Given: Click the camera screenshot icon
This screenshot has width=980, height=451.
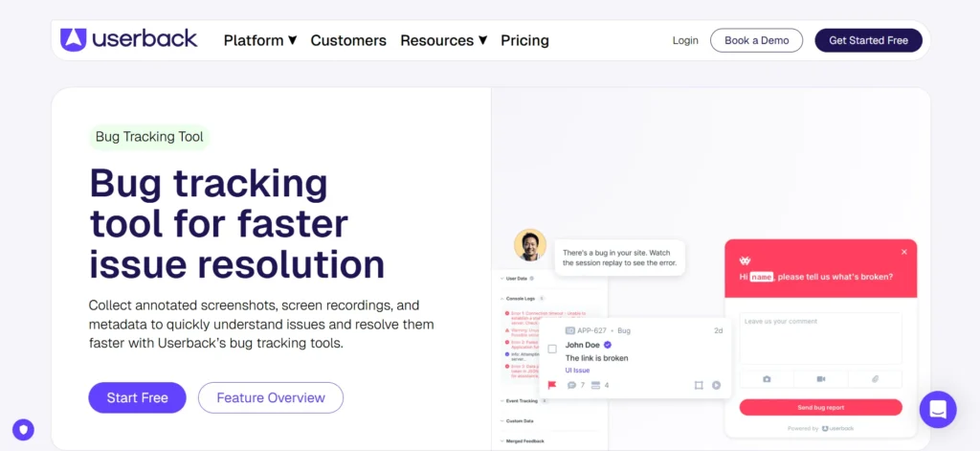Looking at the screenshot, I should tap(767, 379).
